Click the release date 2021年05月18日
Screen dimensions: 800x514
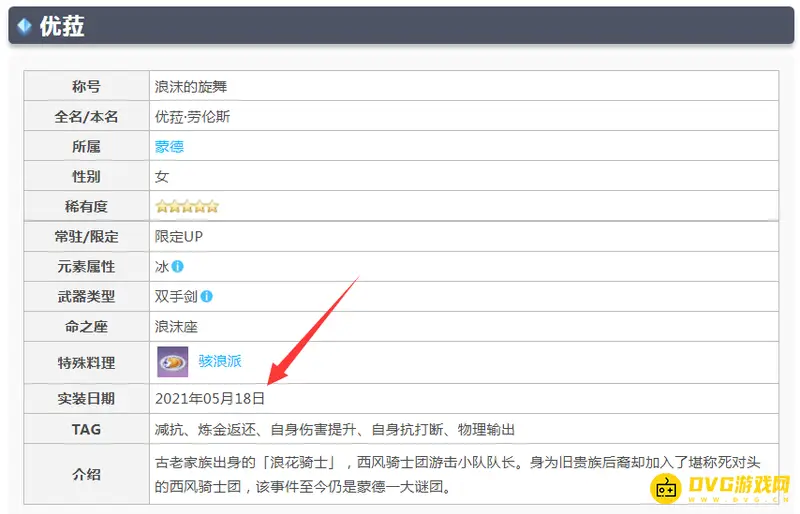pos(210,398)
